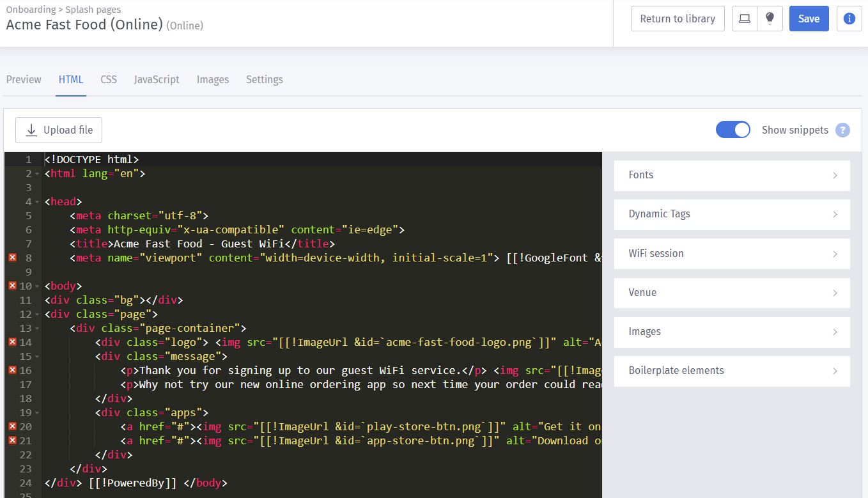Click Return to library button
Viewport: 868px width, 498px height.
pos(678,19)
